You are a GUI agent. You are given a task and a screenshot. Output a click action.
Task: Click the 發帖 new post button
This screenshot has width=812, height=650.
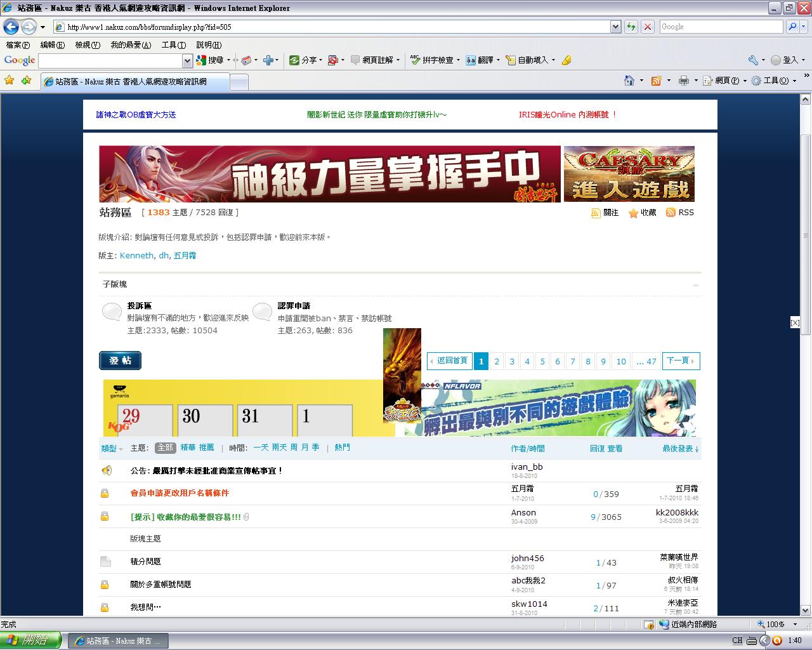point(120,361)
